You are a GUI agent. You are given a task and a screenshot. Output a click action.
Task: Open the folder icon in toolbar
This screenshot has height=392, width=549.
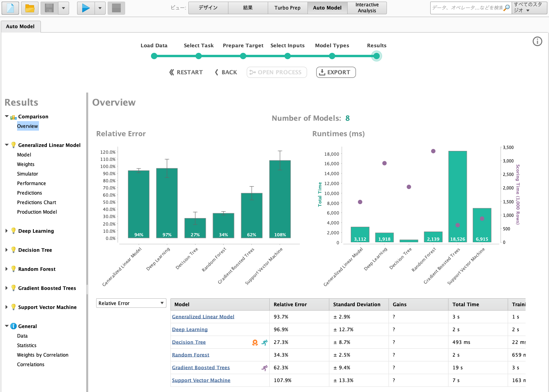[29, 8]
